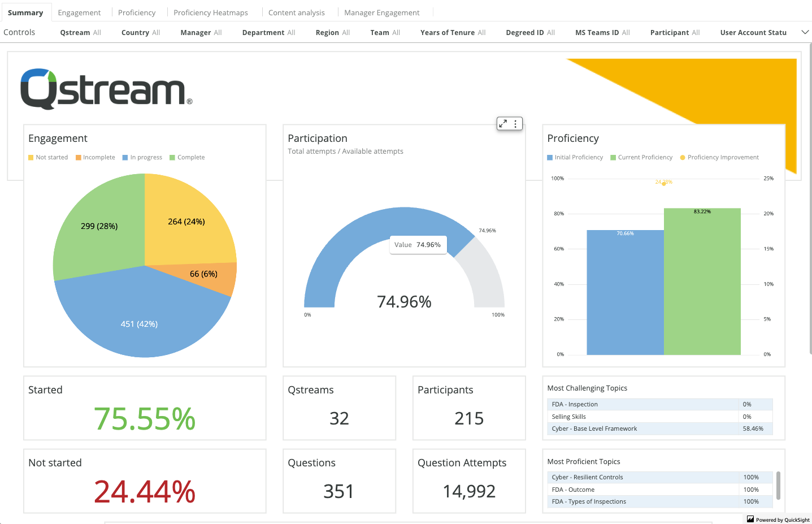Select the Cyber - Base Level Framework row
Viewport: 812px width, 524px height.
(x=659, y=428)
